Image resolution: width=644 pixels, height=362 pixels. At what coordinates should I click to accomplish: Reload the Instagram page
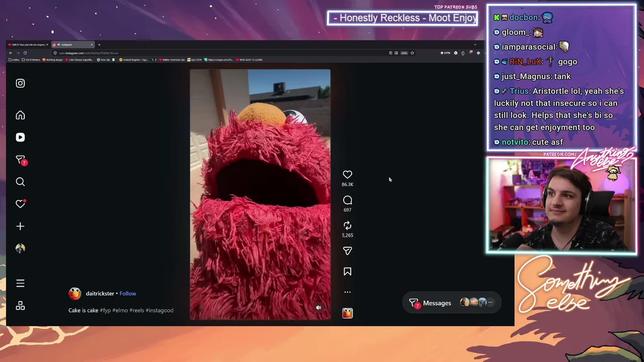[x=25, y=53]
